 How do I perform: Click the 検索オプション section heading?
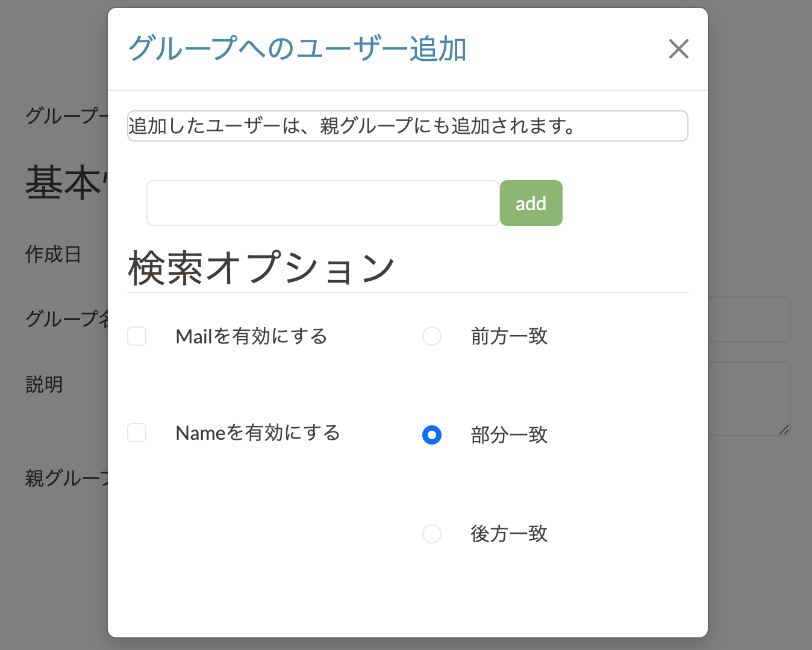pos(261,268)
